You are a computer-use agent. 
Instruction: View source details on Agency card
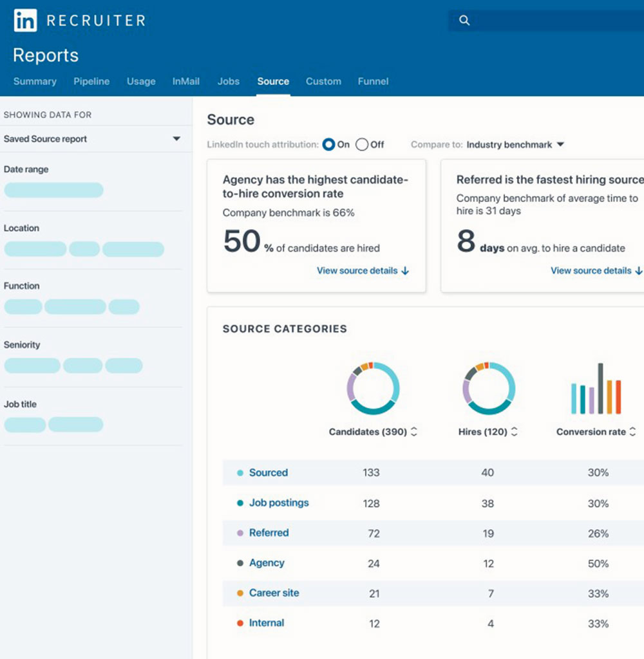click(363, 271)
